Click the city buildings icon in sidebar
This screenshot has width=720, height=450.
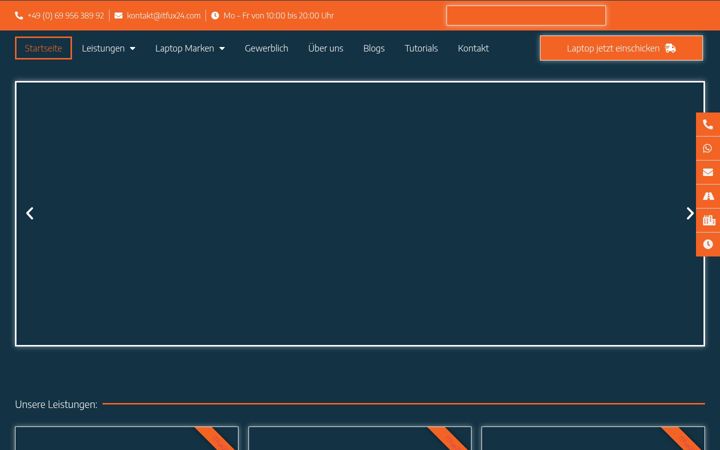point(709,220)
